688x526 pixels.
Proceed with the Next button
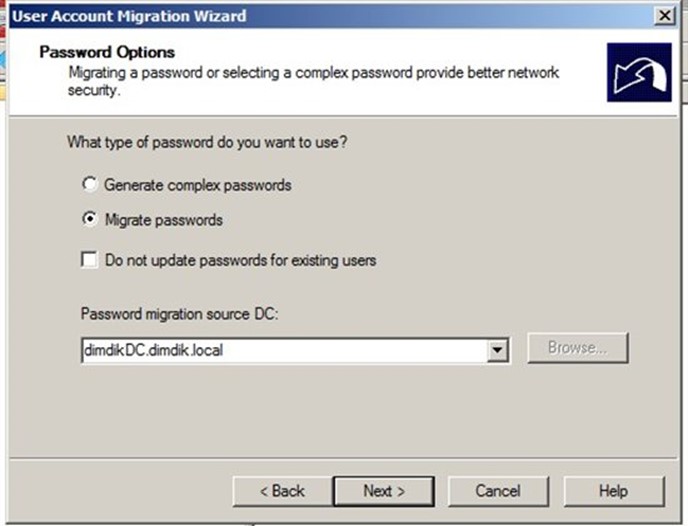click(x=384, y=491)
